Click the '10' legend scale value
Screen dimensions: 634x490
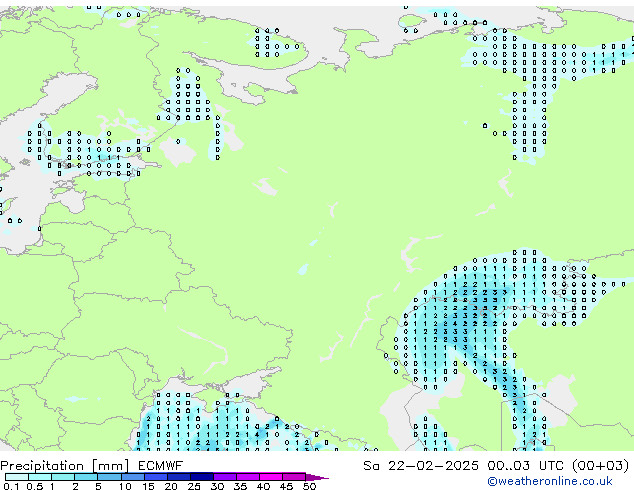125,486
